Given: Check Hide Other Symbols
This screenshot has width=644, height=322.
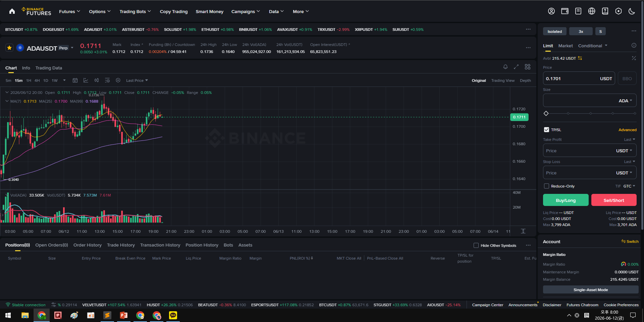Looking at the screenshot, I should coord(476,245).
